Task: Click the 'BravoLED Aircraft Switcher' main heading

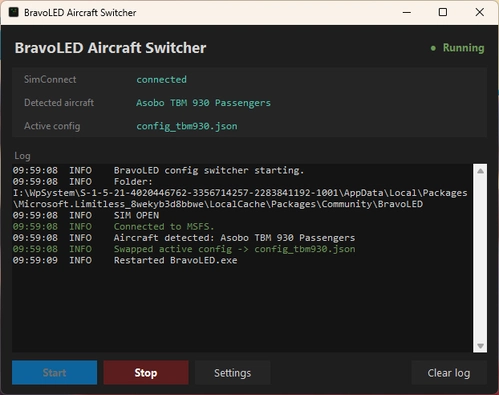Action: [110, 48]
